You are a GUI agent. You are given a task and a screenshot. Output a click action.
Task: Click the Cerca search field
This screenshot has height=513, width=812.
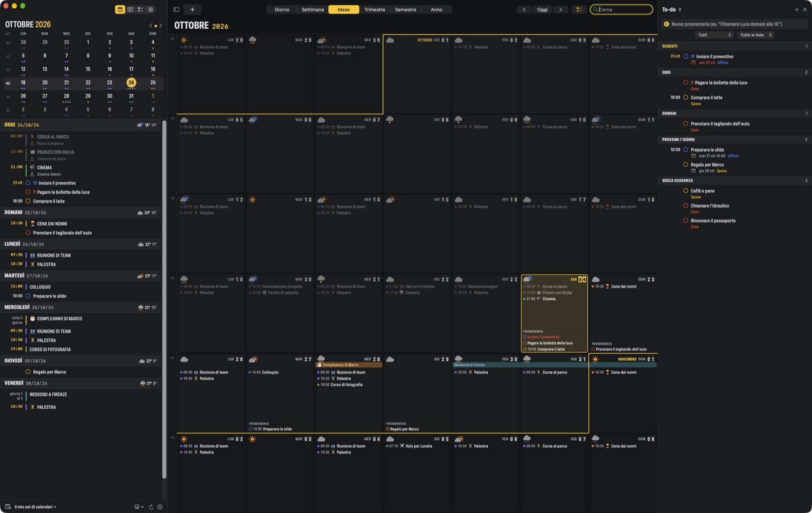621,9
